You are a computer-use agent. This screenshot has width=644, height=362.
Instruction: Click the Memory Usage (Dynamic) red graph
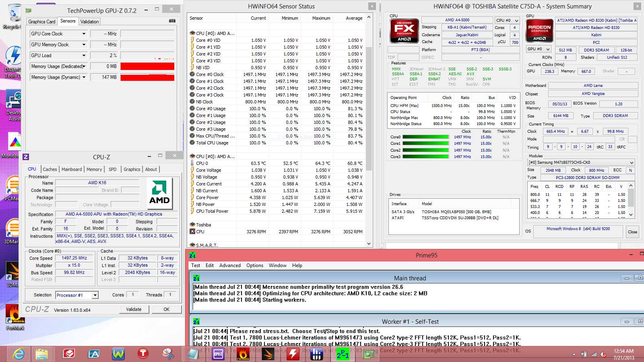click(x=147, y=77)
